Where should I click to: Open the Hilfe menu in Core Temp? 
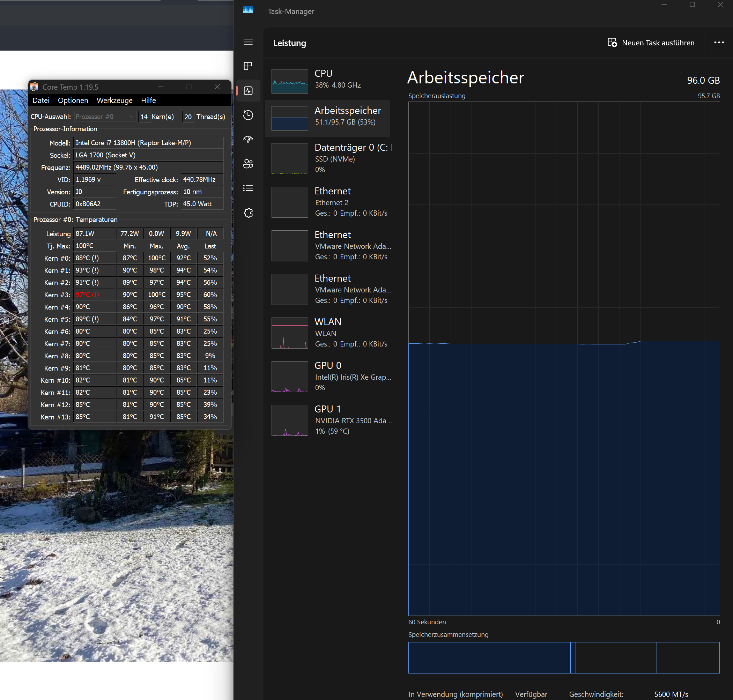click(148, 100)
